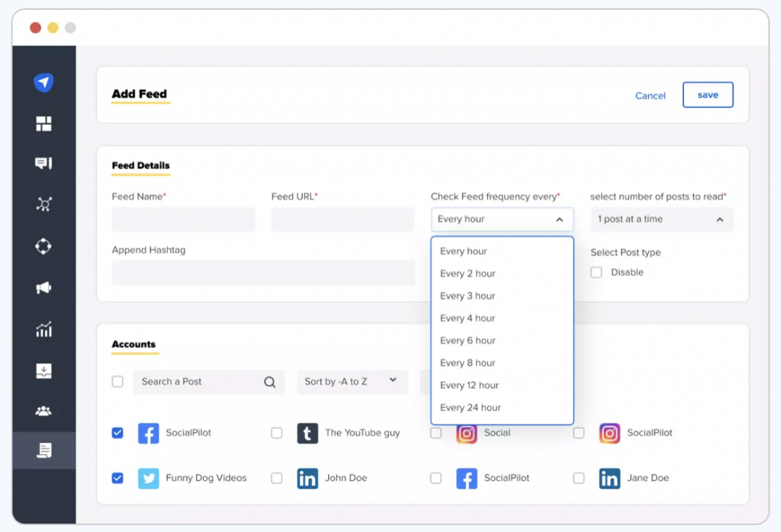Open the analytics chart icon in sidebar
Viewport: 781px width, 532px height.
[x=43, y=329]
